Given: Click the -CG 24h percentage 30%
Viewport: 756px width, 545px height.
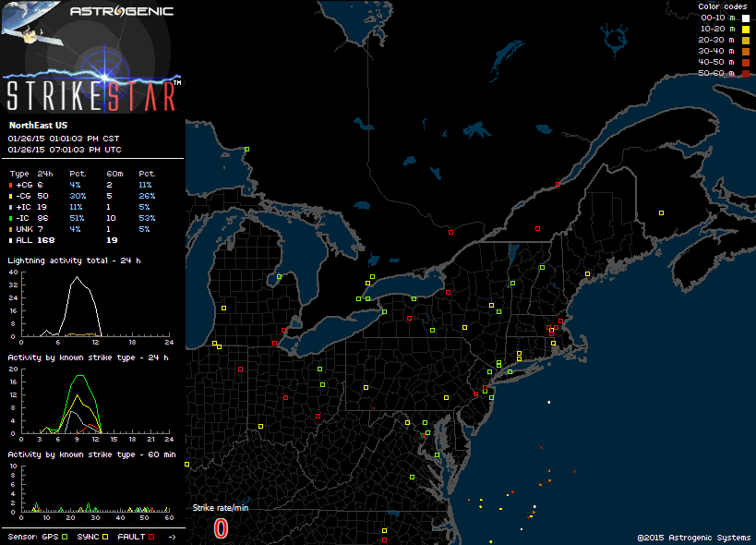Looking at the screenshot, I should tap(78, 196).
